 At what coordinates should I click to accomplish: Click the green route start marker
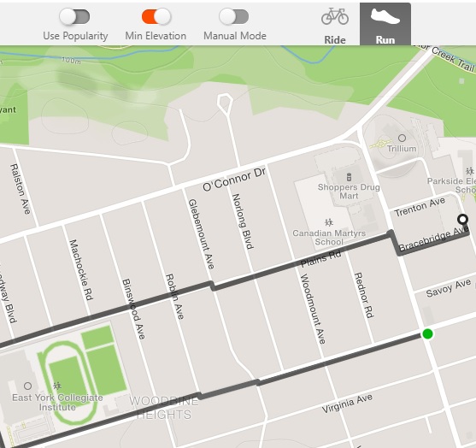[427, 333]
